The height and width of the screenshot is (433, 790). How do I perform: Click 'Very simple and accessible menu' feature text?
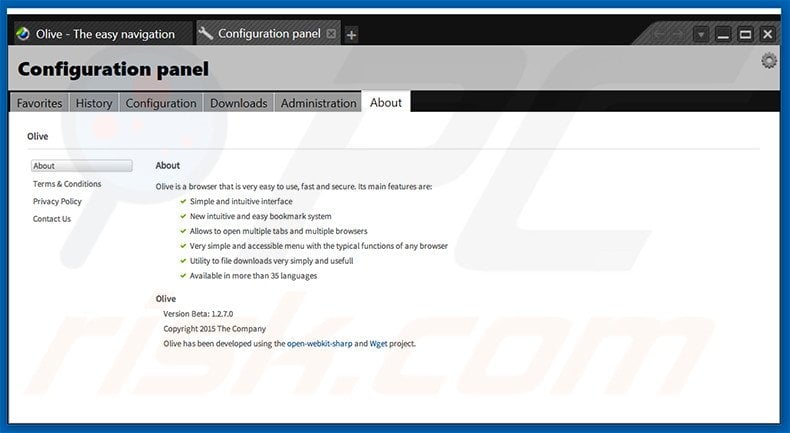318,246
